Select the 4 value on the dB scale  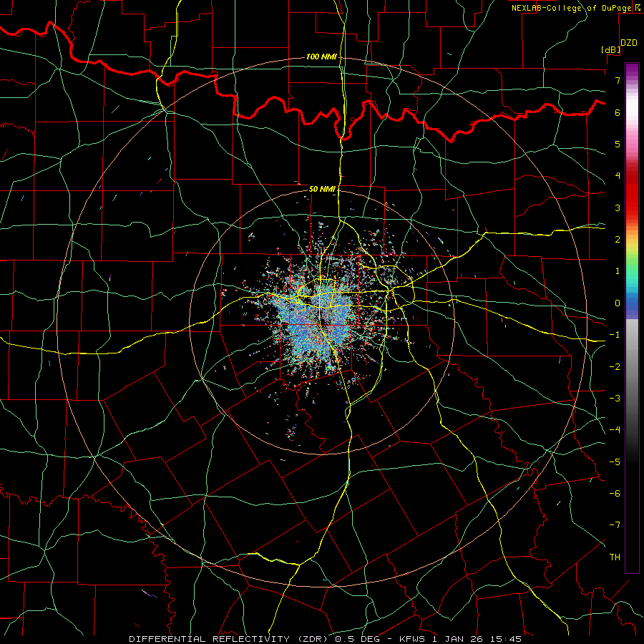(x=618, y=176)
